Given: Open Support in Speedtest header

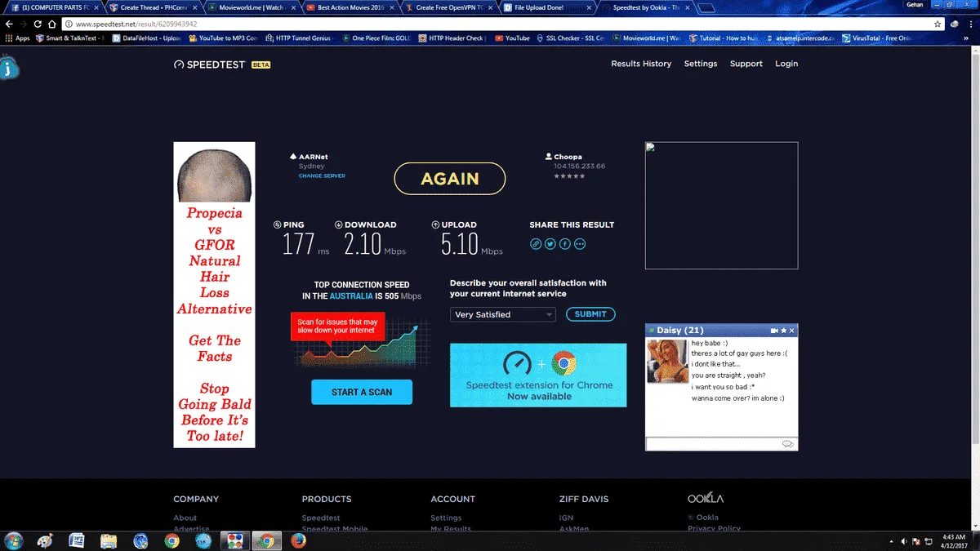Looking at the screenshot, I should [746, 64].
